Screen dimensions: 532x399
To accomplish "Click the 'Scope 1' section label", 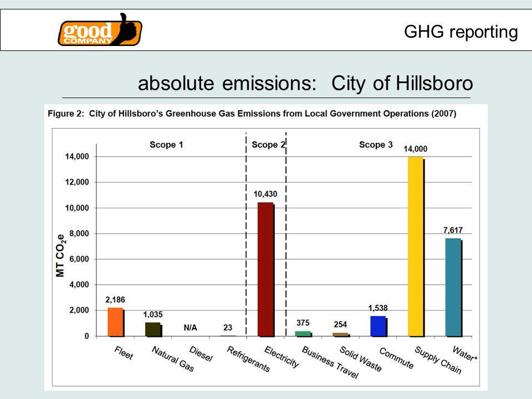I will click(x=166, y=145).
